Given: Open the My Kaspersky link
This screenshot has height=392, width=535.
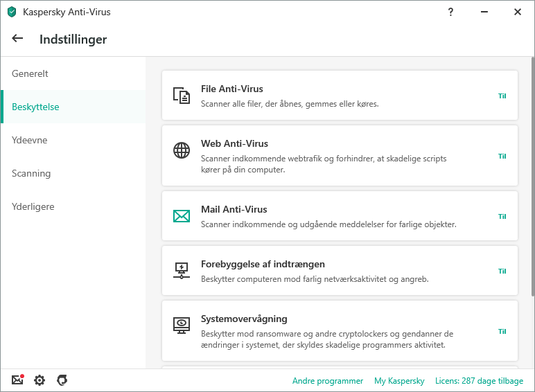Looking at the screenshot, I should 399,381.
